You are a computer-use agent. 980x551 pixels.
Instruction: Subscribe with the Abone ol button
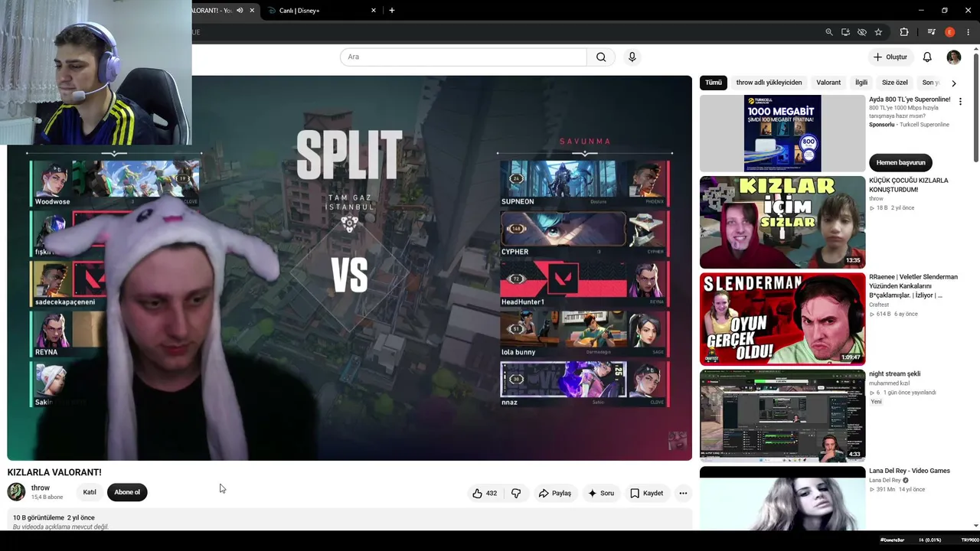click(127, 492)
